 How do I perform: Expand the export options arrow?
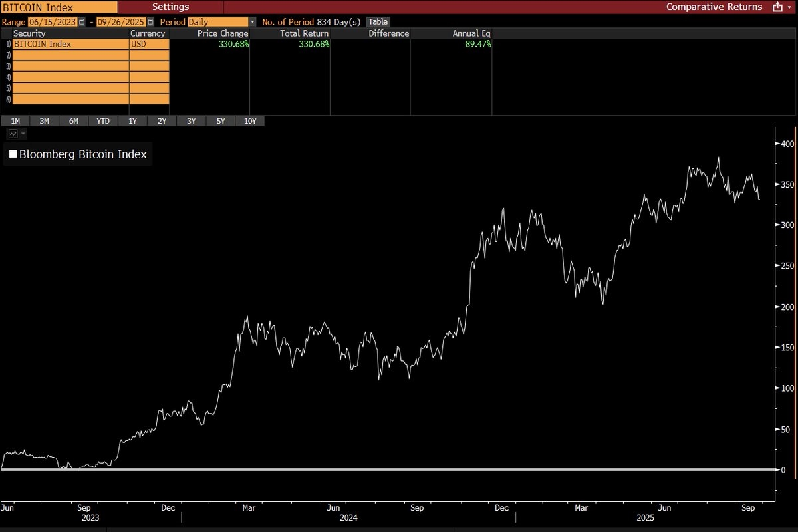click(791, 7)
